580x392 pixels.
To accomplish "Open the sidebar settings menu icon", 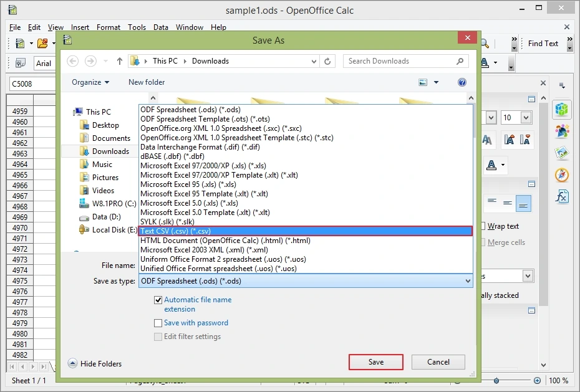I will (x=562, y=85).
